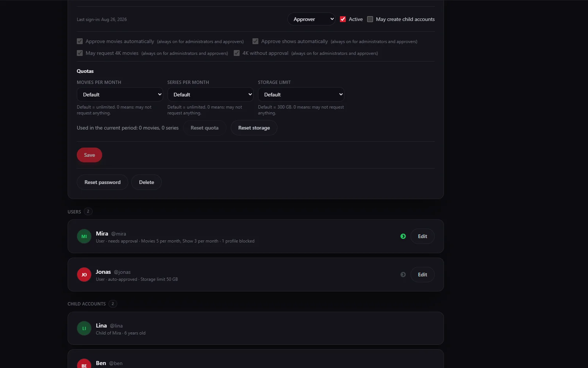Open Series per month quota dropdown
The height and width of the screenshot is (368, 588).
pyautogui.click(x=210, y=95)
